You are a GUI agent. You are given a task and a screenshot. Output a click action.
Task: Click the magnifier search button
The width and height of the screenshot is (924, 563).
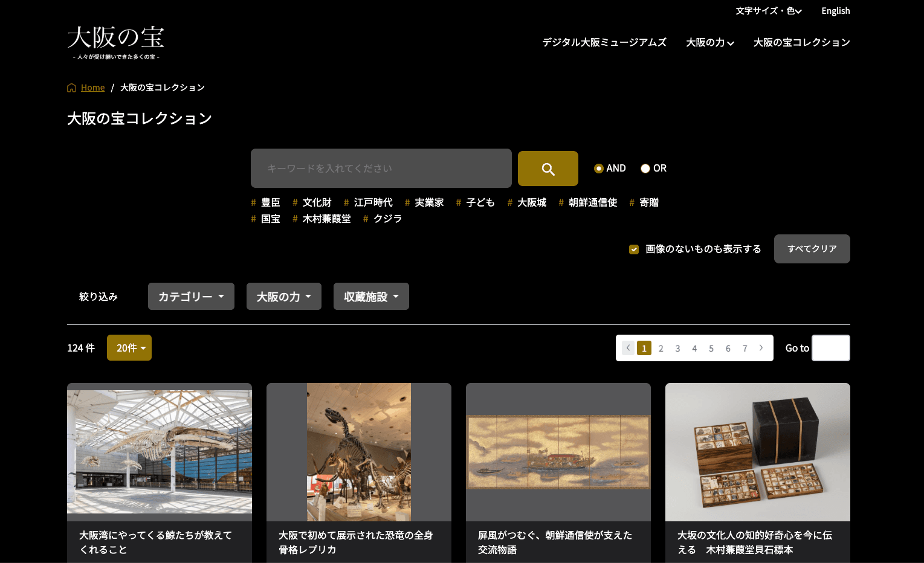(548, 169)
